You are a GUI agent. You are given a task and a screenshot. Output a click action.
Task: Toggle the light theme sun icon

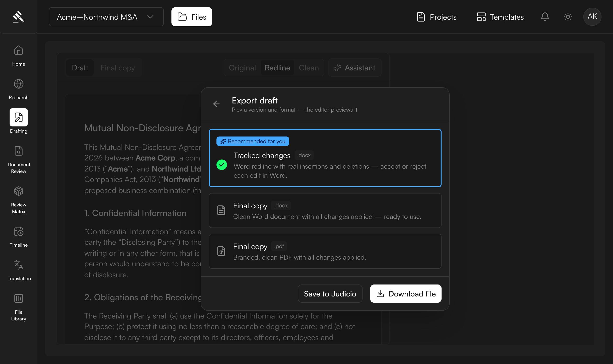coord(568,17)
